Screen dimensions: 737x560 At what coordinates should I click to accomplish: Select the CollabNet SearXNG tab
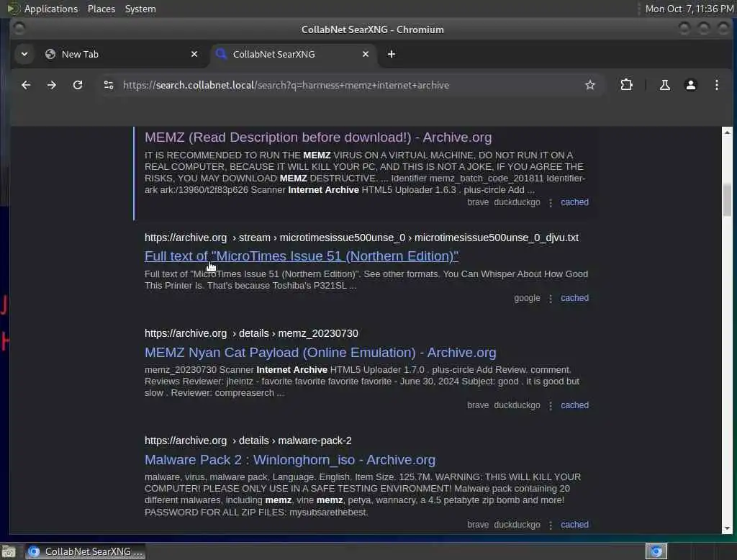[x=292, y=54]
